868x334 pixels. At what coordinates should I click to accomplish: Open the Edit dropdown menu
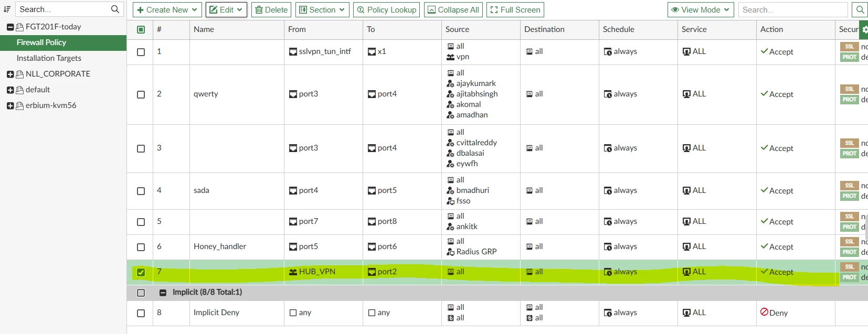point(226,9)
